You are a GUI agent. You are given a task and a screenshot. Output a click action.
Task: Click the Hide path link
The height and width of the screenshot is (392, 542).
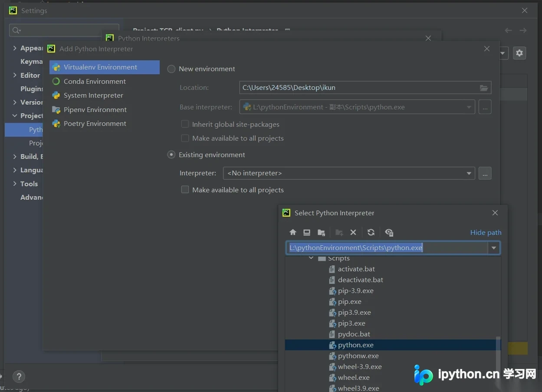coord(486,233)
